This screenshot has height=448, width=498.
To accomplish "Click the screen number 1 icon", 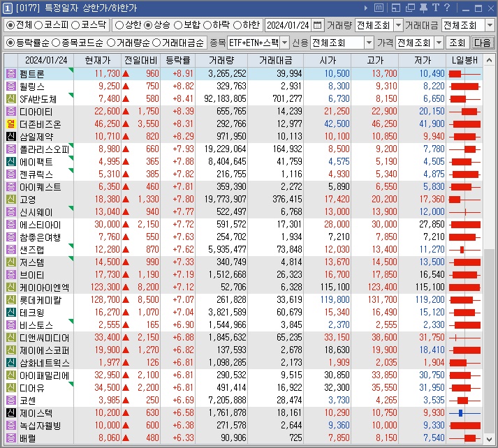I will (x=7, y=8).
